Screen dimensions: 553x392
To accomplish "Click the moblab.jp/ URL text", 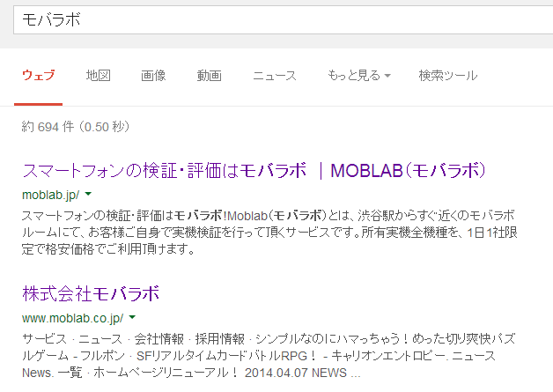I will [x=51, y=195].
